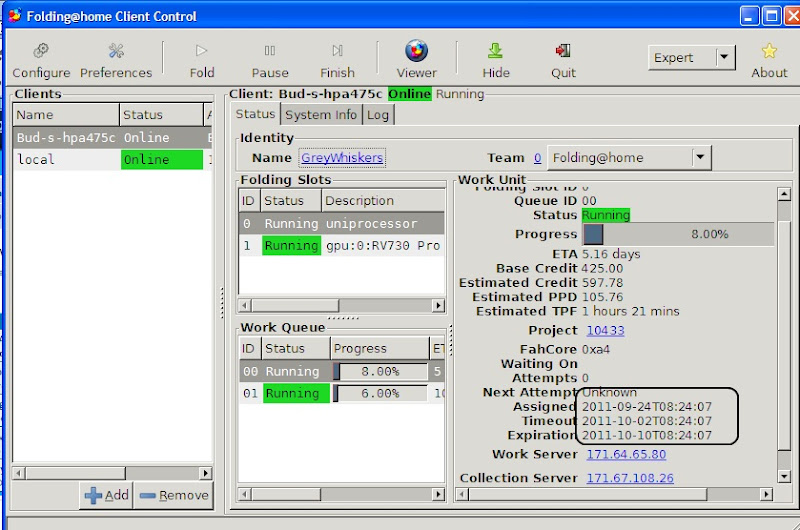Click Work Queue right scroll arrow
Image resolution: width=800 pixels, height=530 pixels.
[438, 494]
